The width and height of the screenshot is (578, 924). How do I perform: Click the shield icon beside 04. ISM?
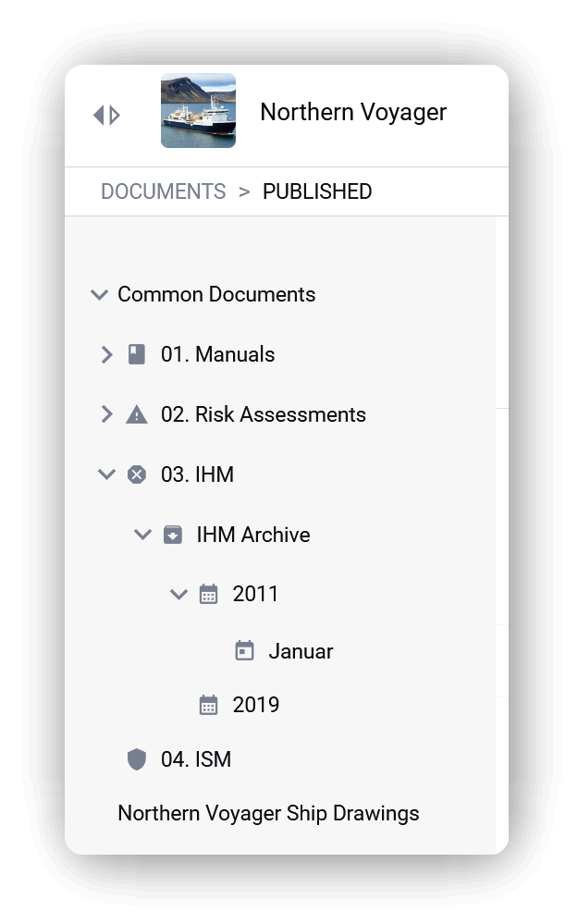(x=137, y=759)
